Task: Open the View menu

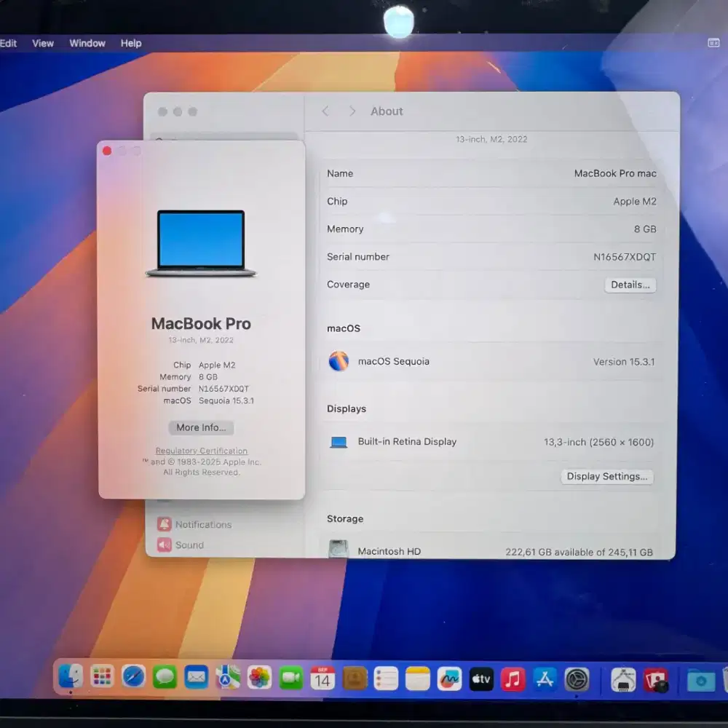Action: [x=43, y=43]
